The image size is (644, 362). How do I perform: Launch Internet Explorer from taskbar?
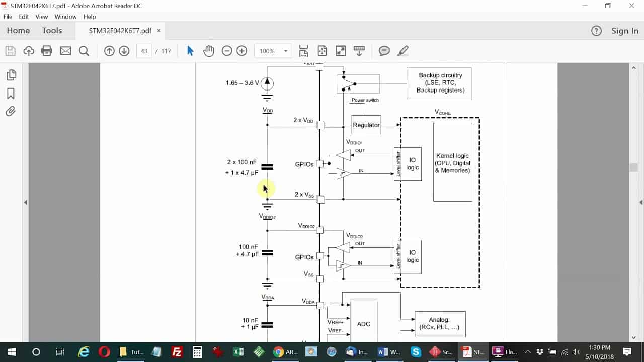point(84,352)
